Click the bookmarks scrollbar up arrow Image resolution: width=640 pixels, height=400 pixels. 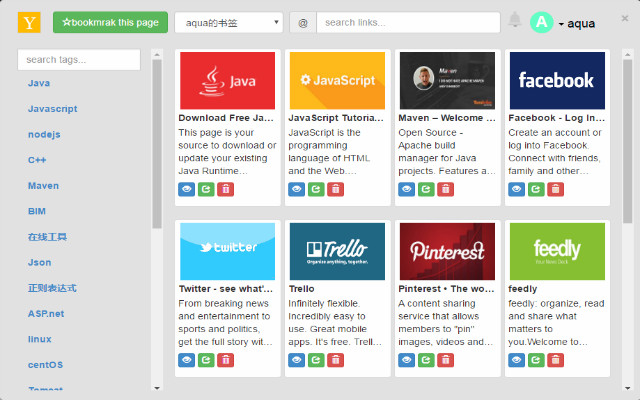point(627,54)
